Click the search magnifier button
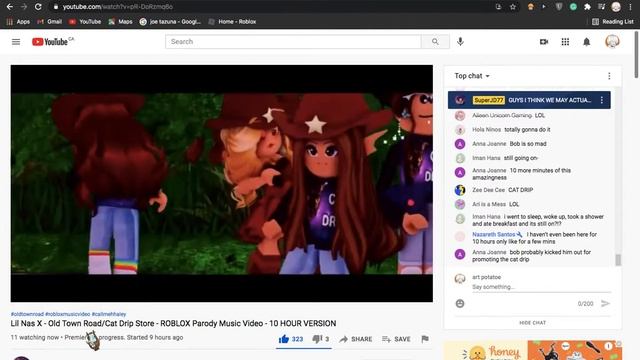 coord(435,42)
